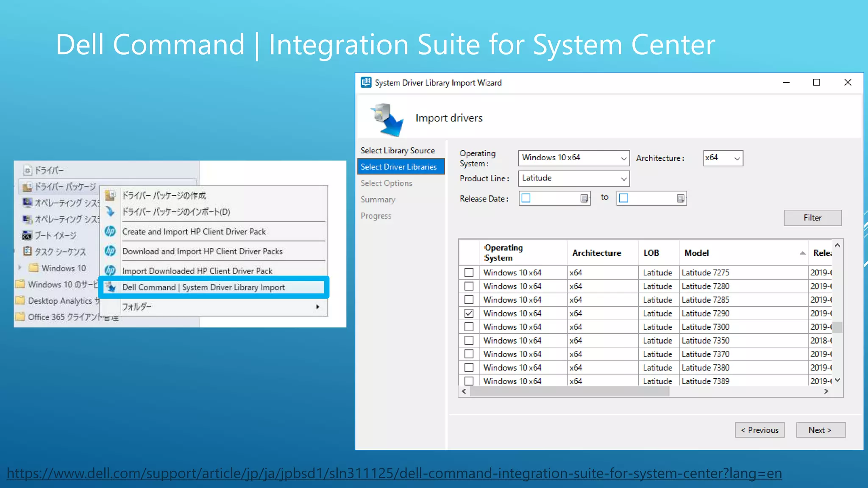Check the Latitude 7370 row checkbox
The width and height of the screenshot is (868, 488).
[x=469, y=354]
